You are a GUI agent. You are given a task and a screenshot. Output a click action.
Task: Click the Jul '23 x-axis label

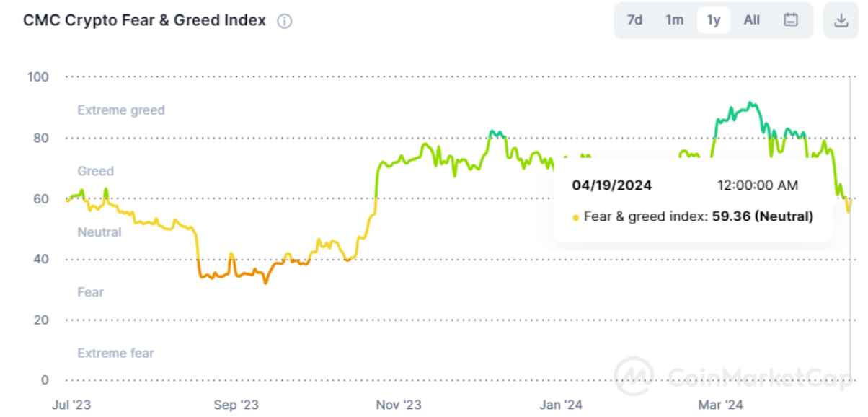point(72,404)
